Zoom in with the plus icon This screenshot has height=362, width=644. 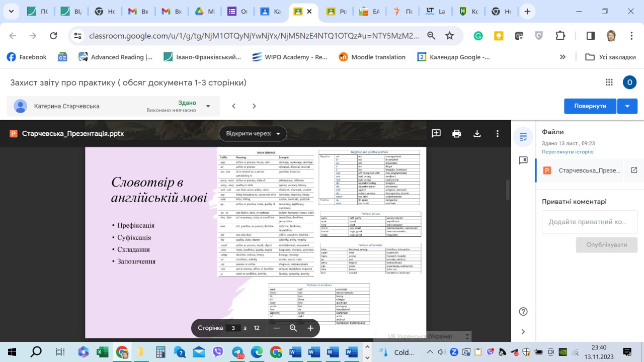(x=310, y=328)
